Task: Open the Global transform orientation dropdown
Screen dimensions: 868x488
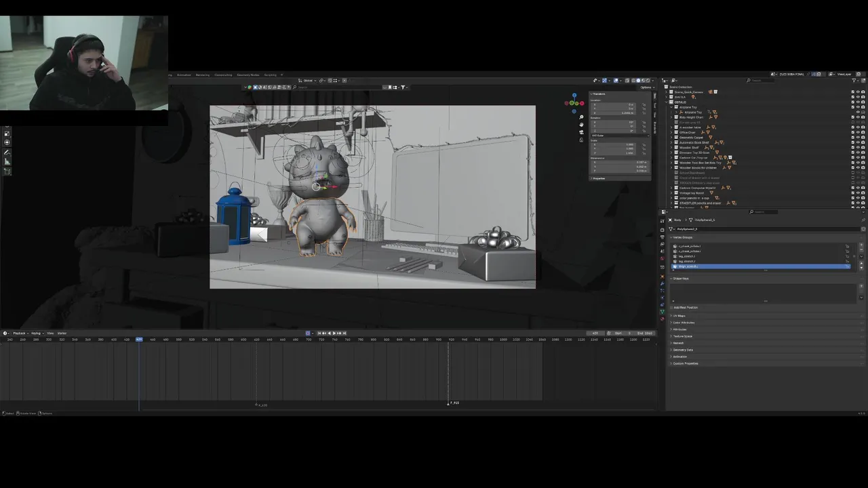Action: pos(309,80)
